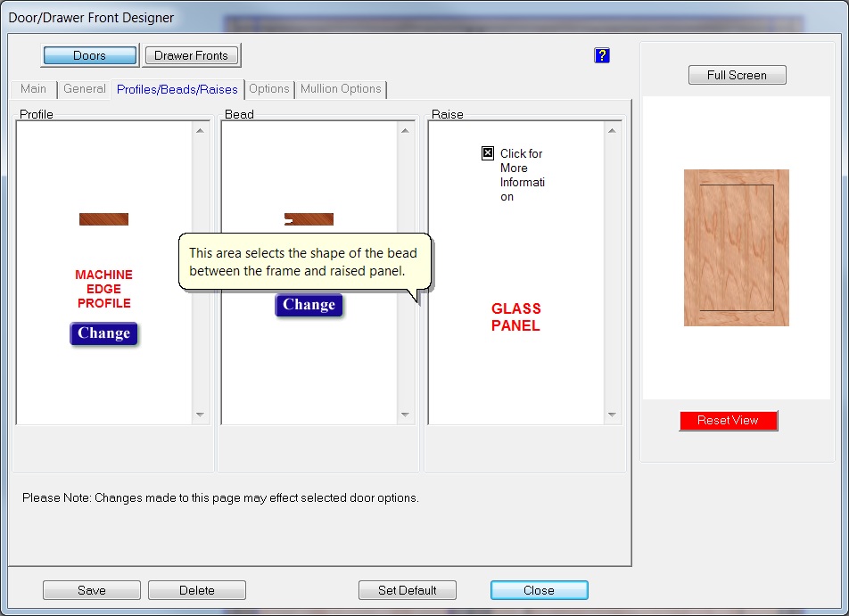The width and height of the screenshot is (849, 616).
Task: Click the Profile wood edge sample image
Action: (x=103, y=219)
